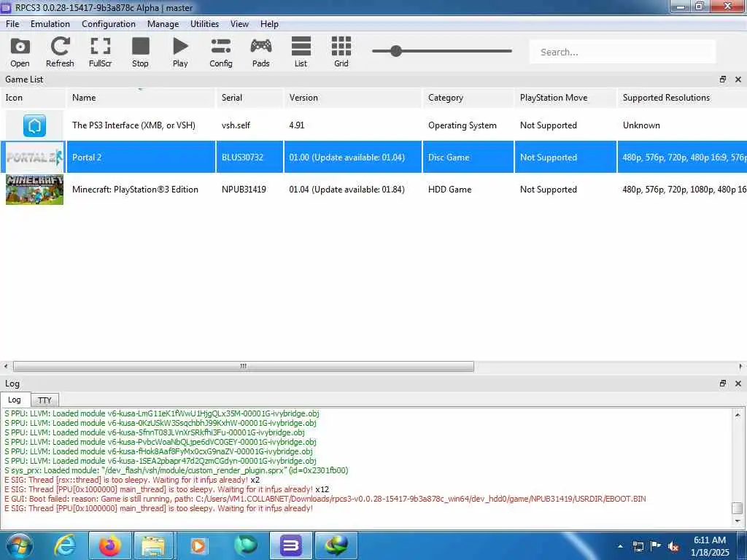Open Firefox from the taskbar

coord(110,545)
